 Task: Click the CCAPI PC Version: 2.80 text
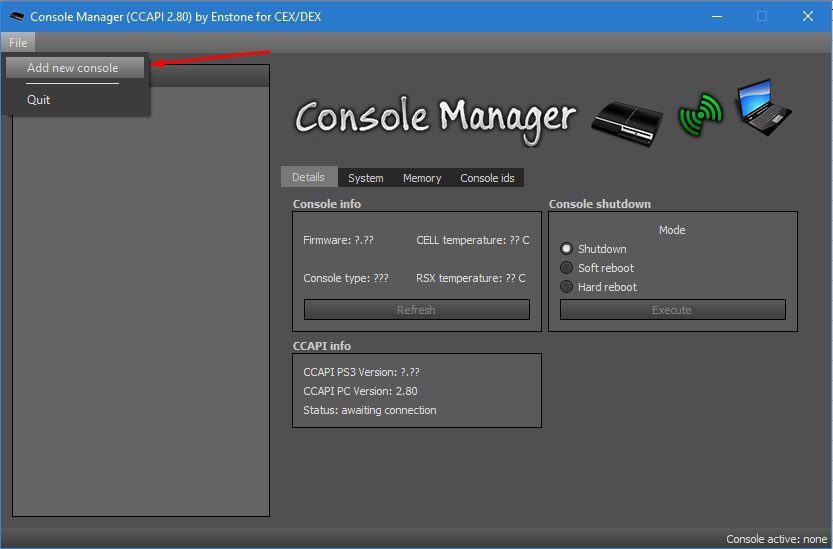tap(360, 391)
